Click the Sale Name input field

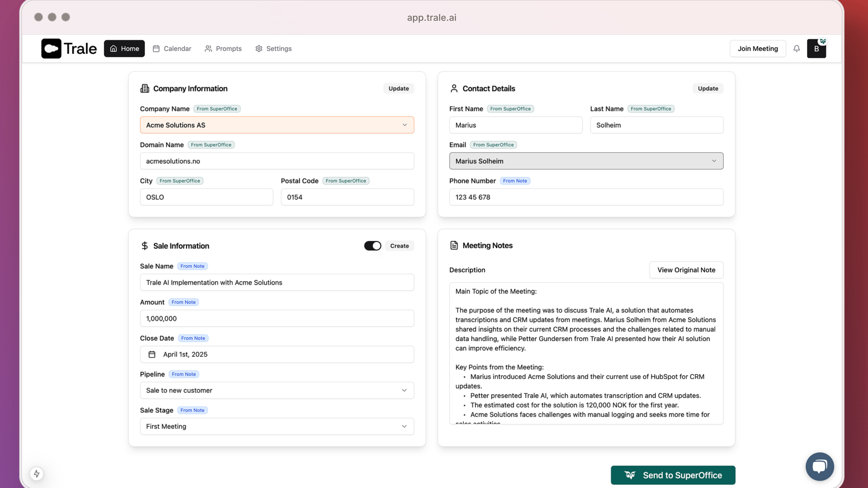click(277, 283)
